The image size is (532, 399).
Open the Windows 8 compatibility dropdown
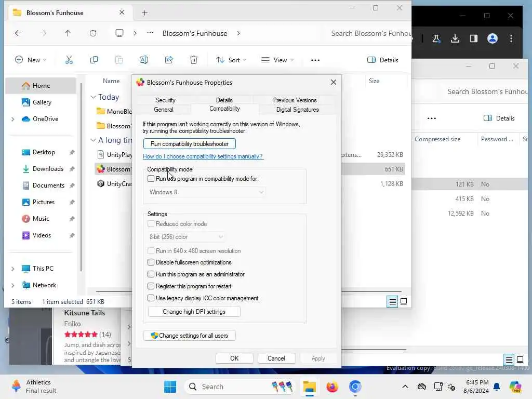point(206,192)
